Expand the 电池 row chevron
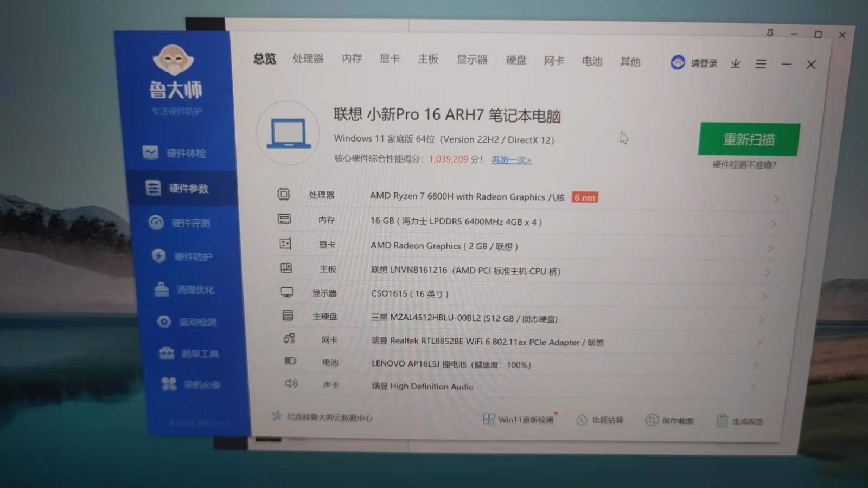Viewport: 868px width, 488px height. tap(756, 365)
